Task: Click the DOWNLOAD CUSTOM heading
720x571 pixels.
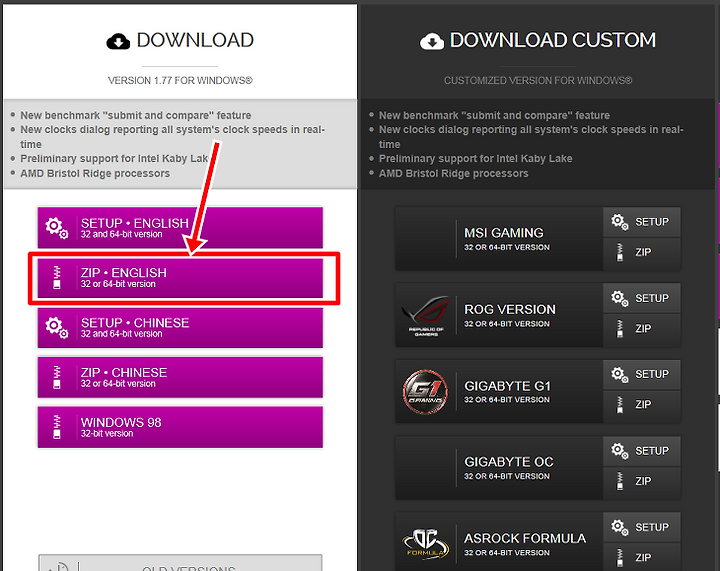Action: [x=553, y=40]
